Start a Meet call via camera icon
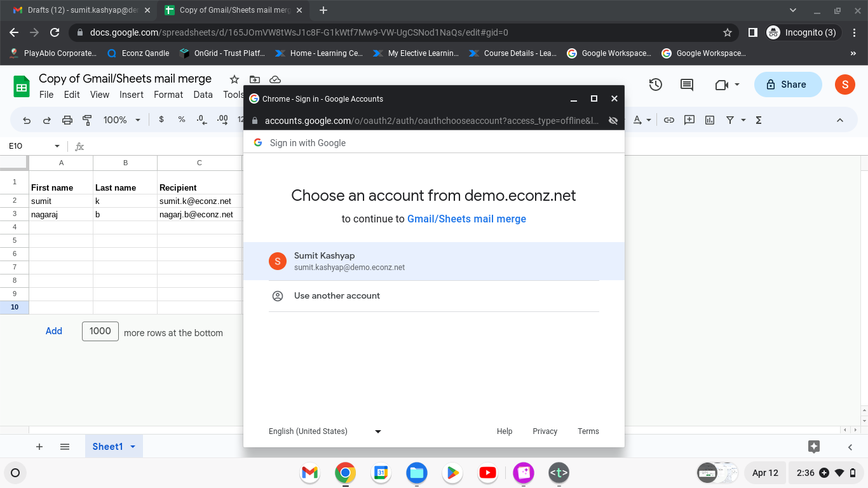Image resolution: width=868 pixels, height=488 pixels. [x=721, y=85]
